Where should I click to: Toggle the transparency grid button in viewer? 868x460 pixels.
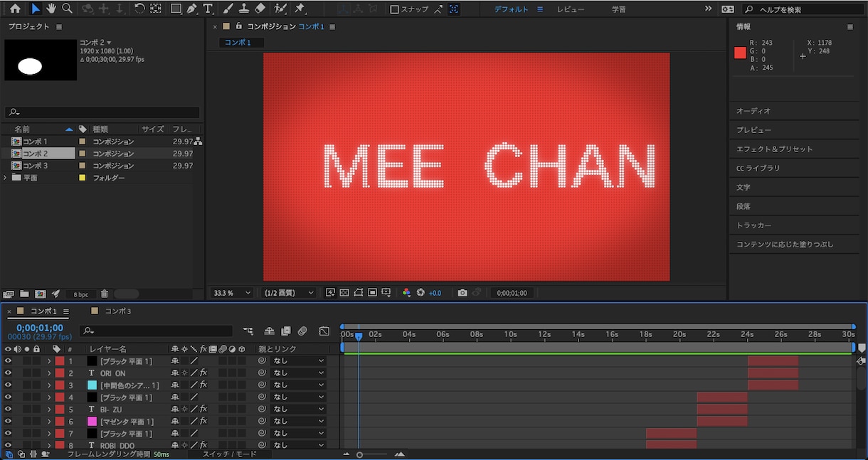tap(344, 293)
